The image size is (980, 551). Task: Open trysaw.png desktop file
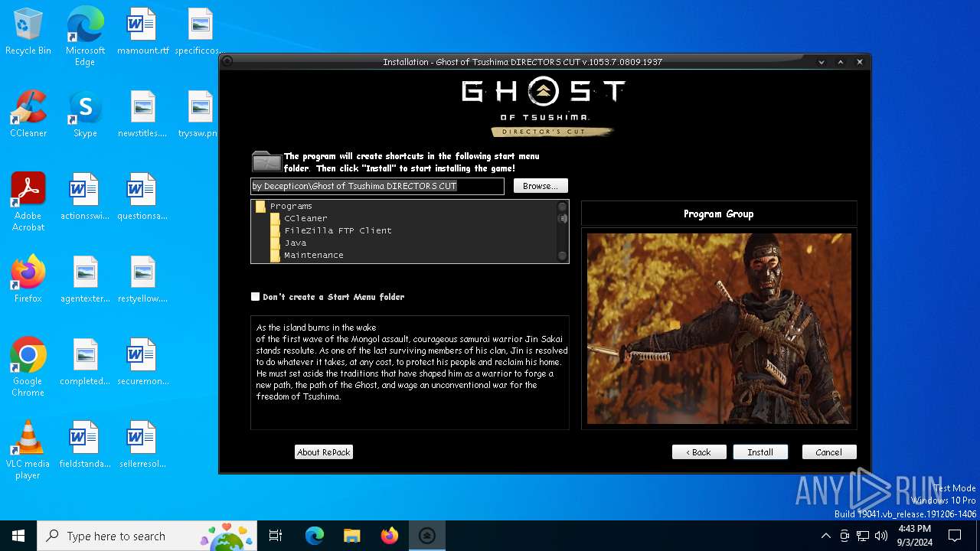(198, 115)
